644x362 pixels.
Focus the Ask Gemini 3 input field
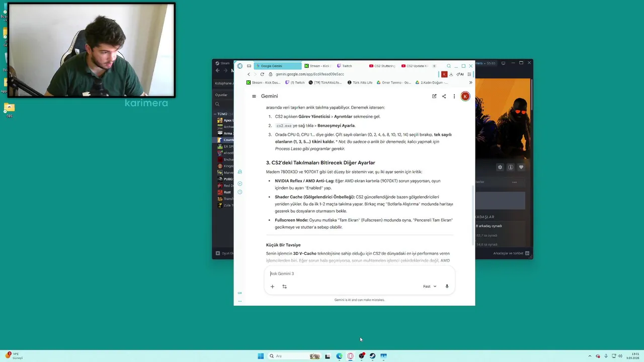[359, 274]
